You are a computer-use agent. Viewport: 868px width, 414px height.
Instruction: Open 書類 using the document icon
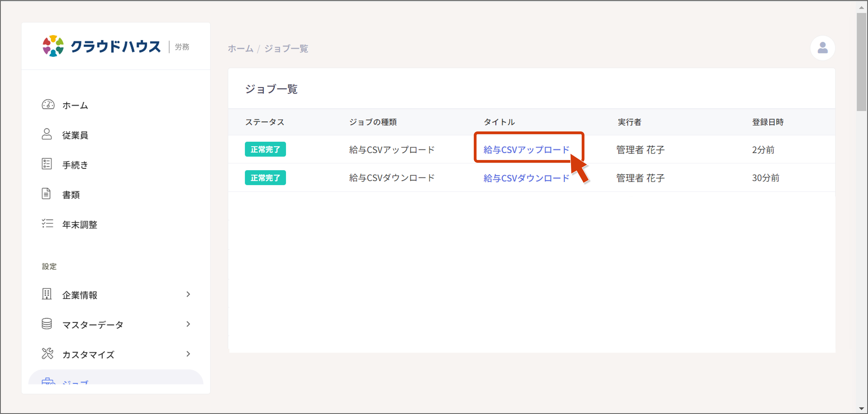point(47,194)
